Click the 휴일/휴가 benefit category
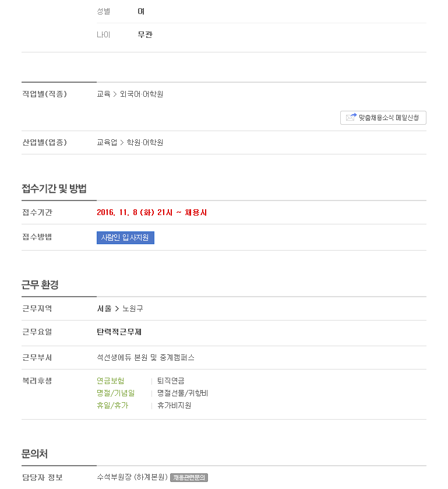The image size is (448, 489). (x=112, y=405)
